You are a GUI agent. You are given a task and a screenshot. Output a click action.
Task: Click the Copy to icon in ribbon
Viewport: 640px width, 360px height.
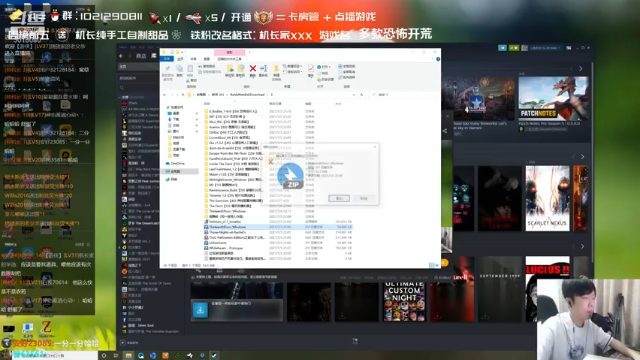click(x=241, y=69)
